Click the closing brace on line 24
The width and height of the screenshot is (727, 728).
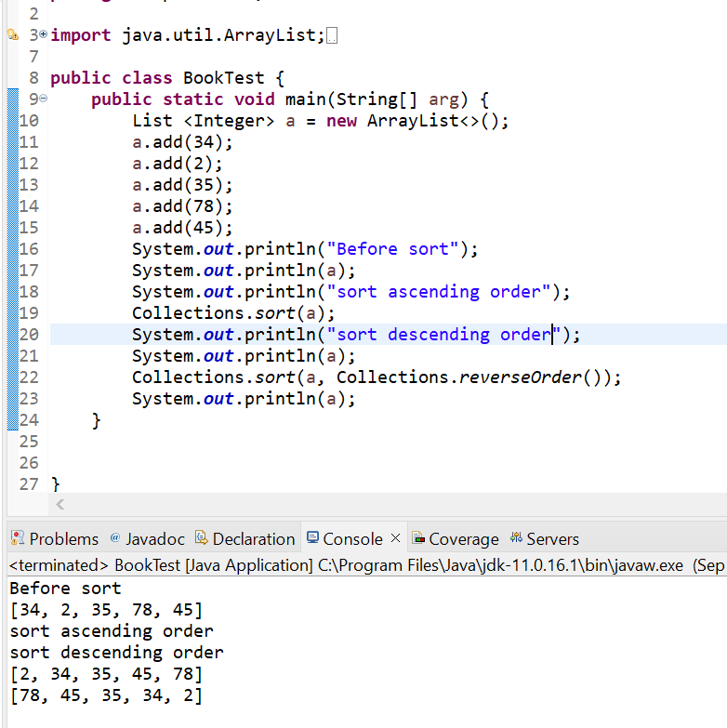96,420
